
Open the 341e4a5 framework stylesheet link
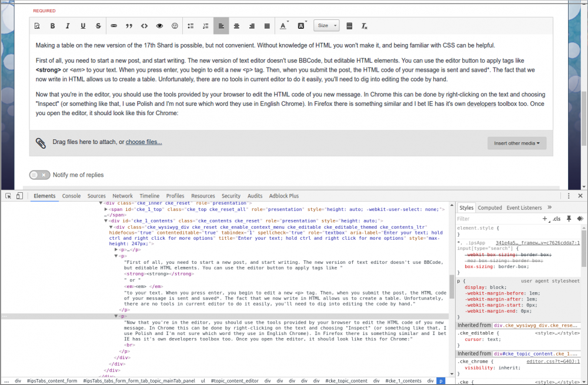pyautogui.click(x=538, y=243)
